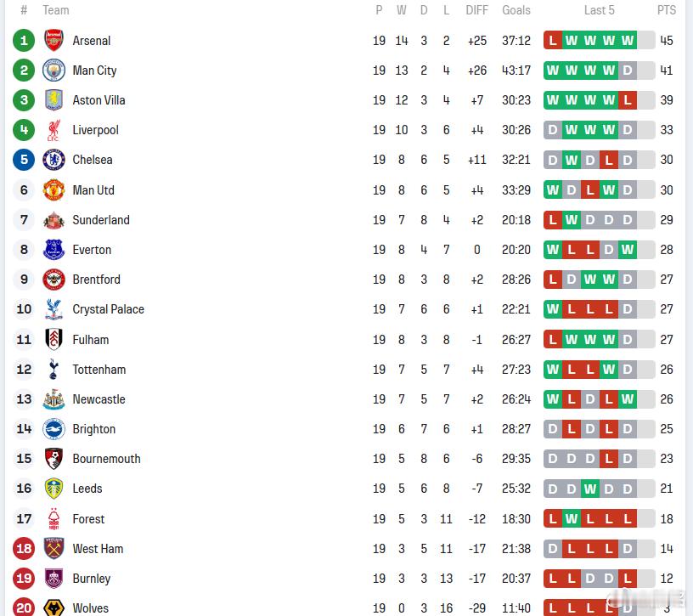Open the Aston Villa crest icon
Image resolution: width=693 pixels, height=616 pixels.
point(54,100)
